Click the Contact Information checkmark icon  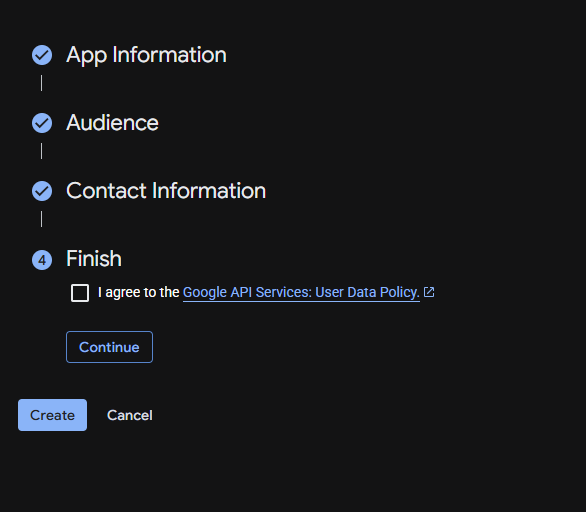[42, 191]
